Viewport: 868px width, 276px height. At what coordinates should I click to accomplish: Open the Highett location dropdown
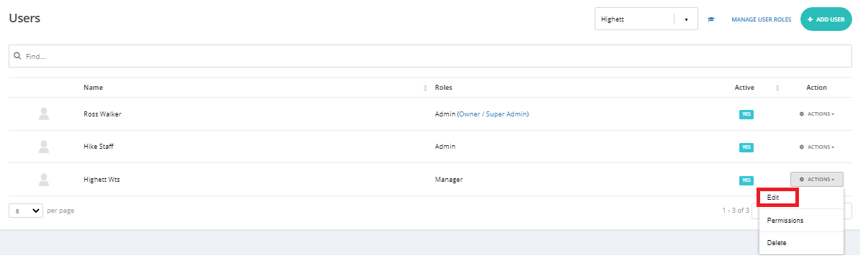click(x=646, y=19)
